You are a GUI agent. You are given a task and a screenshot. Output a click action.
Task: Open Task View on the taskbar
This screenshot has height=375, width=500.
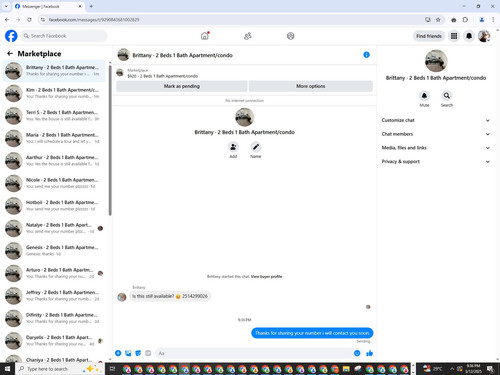(x=112, y=369)
